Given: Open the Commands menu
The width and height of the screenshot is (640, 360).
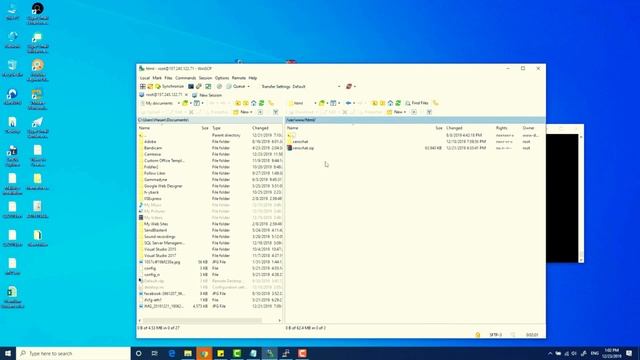Looking at the screenshot, I should coord(185,78).
